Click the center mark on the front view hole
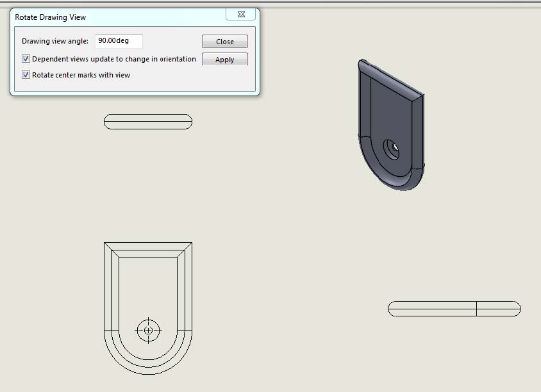 click(149, 331)
